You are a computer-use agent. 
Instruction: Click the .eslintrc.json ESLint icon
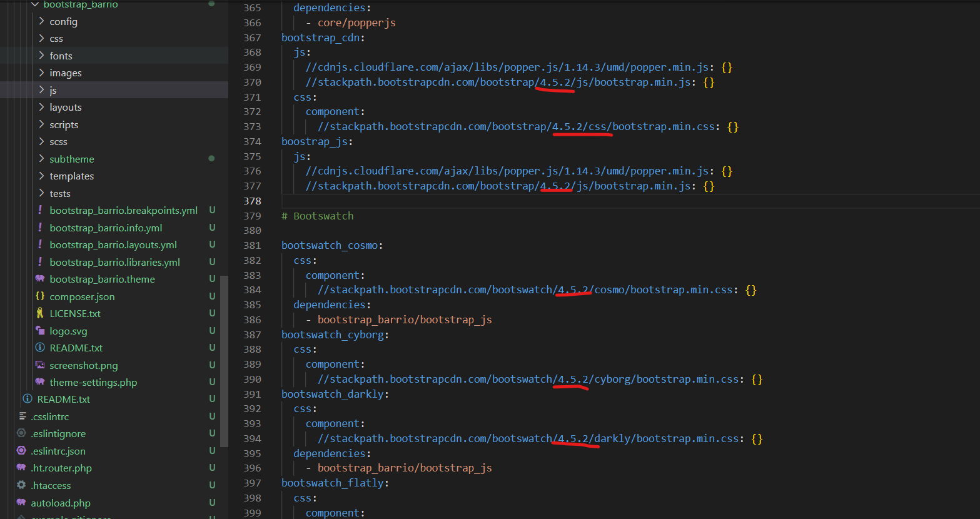[22, 451]
